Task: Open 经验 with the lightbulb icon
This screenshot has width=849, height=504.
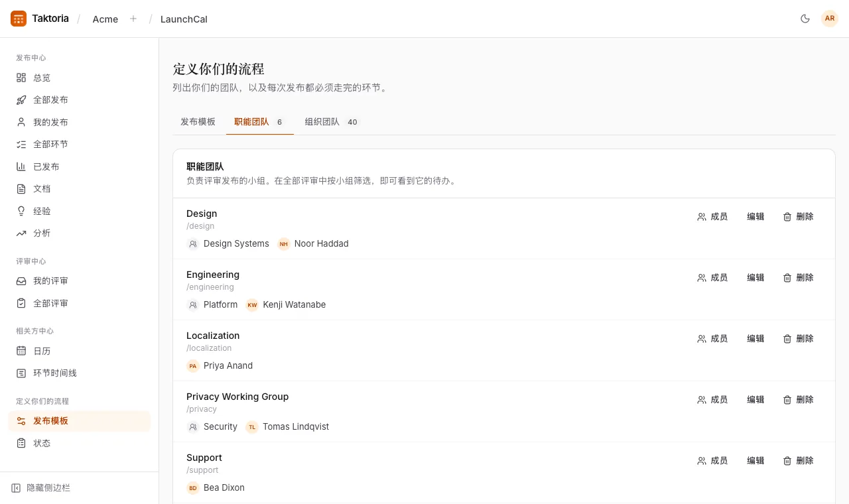Action: point(80,211)
